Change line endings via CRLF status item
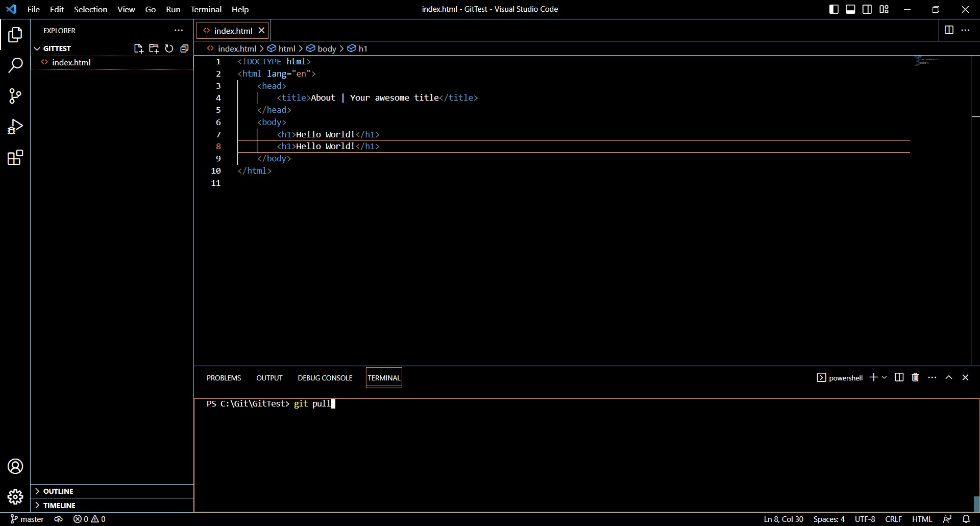Screen dimensions: 980x526 pos(893,519)
